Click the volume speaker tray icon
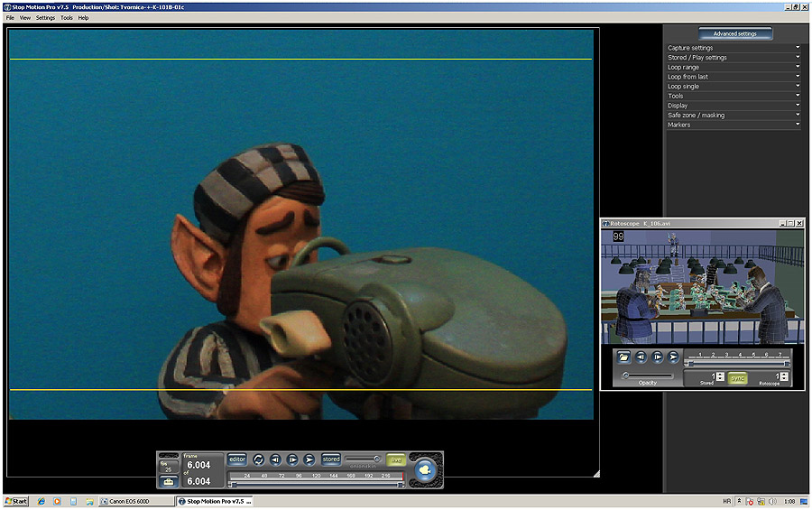Viewport: 812px width, 510px height. click(x=772, y=501)
